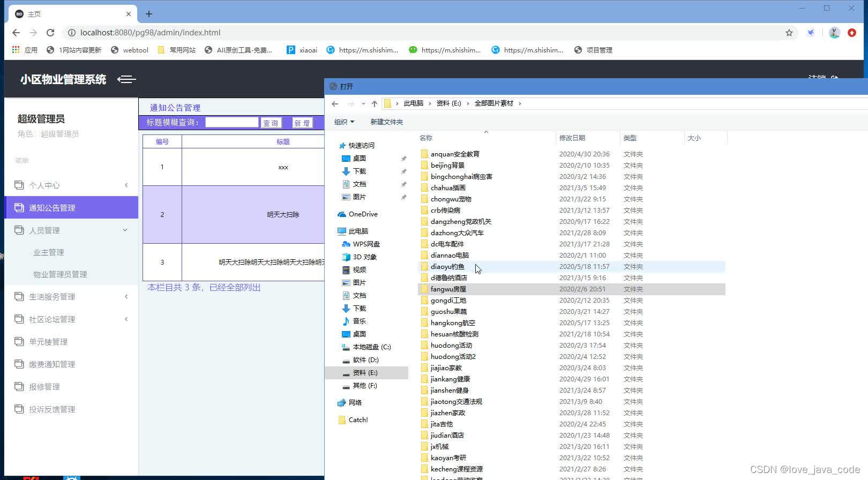Select the anquan安全教育 folder
The width and height of the screenshot is (868, 480).
click(x=571, y=154)
